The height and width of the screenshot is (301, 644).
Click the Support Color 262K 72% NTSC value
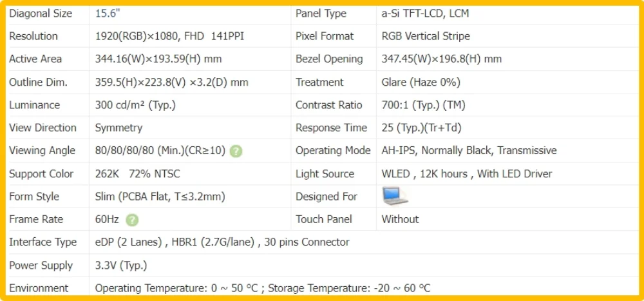(138, 174)
